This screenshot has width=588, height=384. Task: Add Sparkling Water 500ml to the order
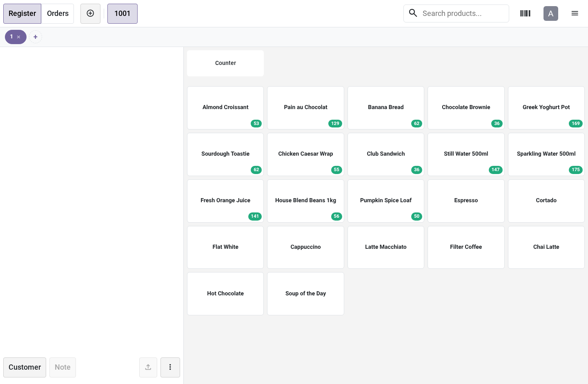[546, 154]
